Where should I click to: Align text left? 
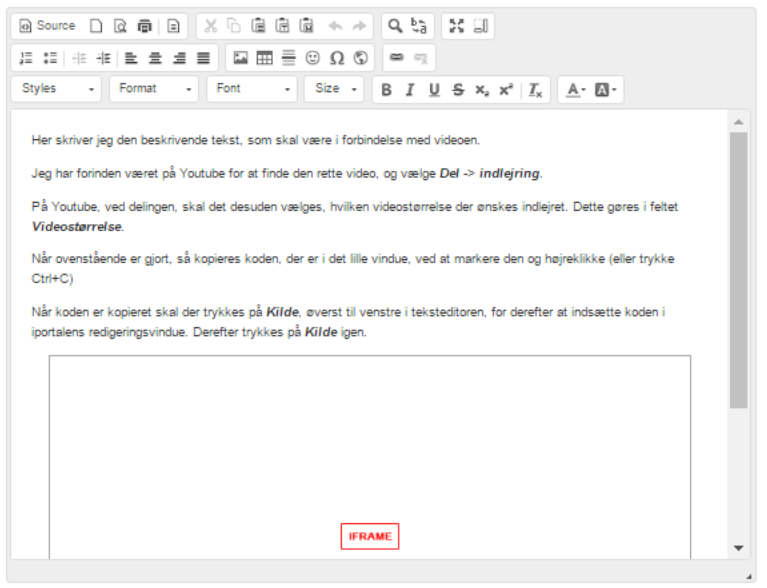coord(131,58)
